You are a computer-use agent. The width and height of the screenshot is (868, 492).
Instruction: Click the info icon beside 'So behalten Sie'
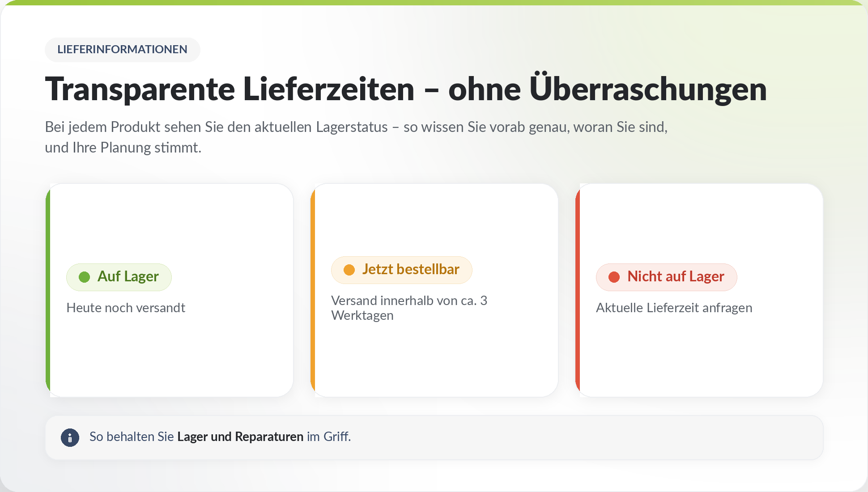coord(70,437)
